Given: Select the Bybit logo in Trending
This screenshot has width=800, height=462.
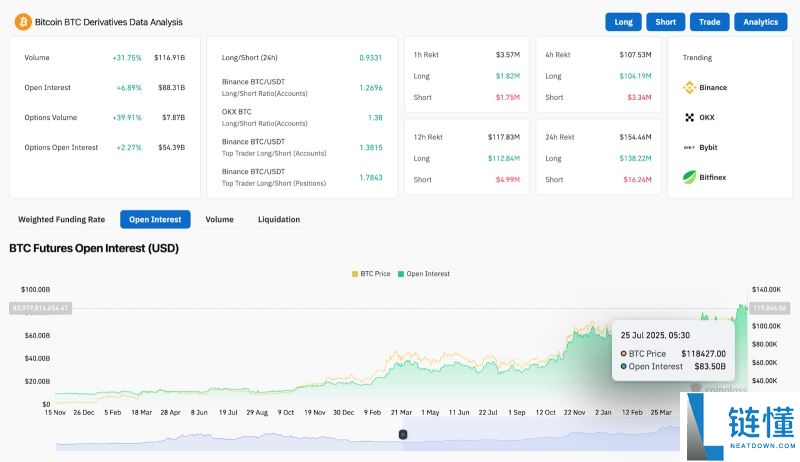Looking at the screenshot, I should (x=689, y=148).
